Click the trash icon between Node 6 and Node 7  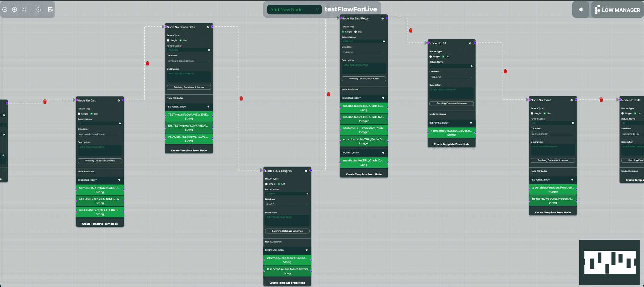[x=505, y=71]
